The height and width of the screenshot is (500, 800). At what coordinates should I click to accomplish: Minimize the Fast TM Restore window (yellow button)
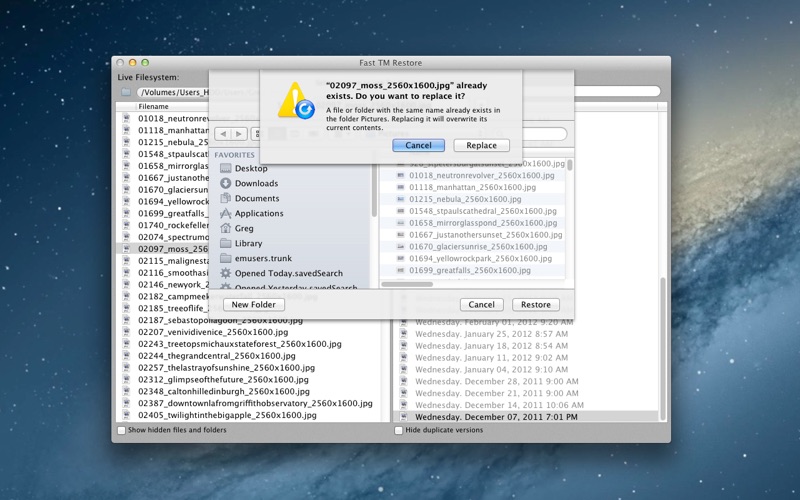[133, 63]
